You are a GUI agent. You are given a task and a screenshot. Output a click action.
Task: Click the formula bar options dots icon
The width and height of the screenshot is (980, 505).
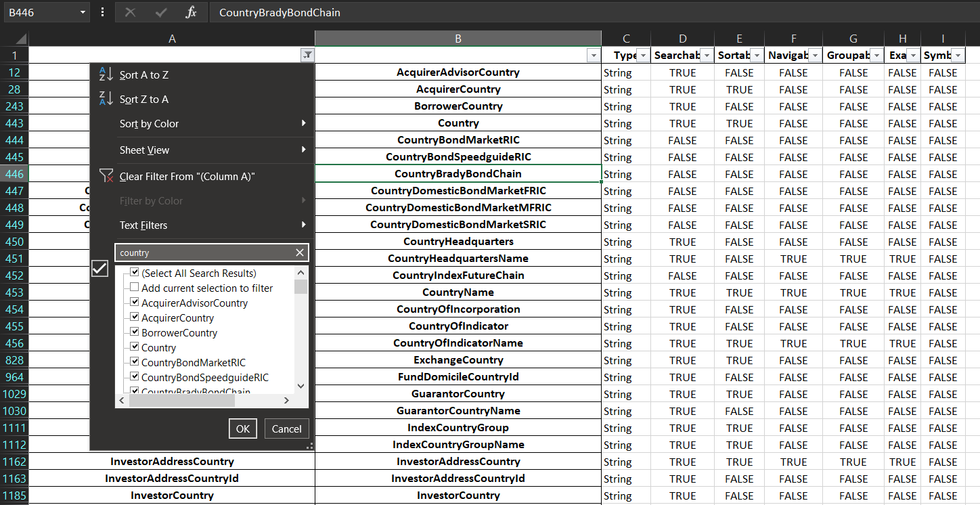pos(102,12)
